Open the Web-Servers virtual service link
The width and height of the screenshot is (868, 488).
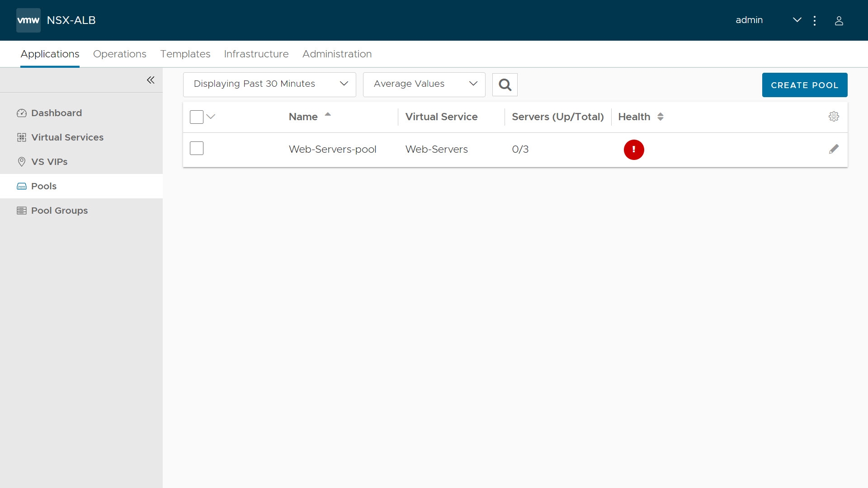click(436, 149)
